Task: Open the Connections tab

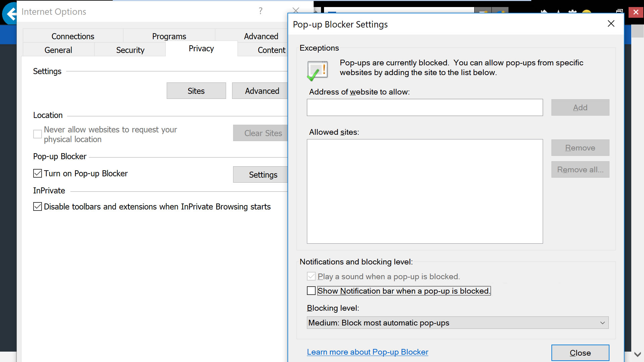Action: click(73, 36)
